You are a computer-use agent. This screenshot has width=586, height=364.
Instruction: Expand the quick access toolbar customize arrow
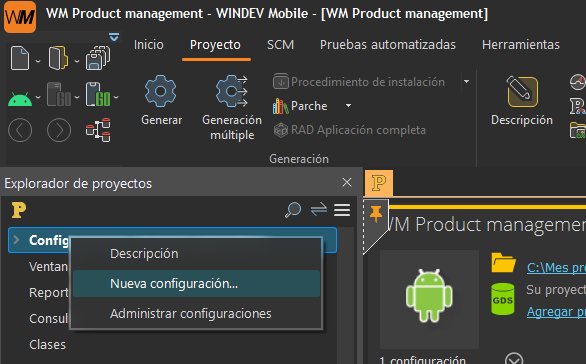point(114,37)
